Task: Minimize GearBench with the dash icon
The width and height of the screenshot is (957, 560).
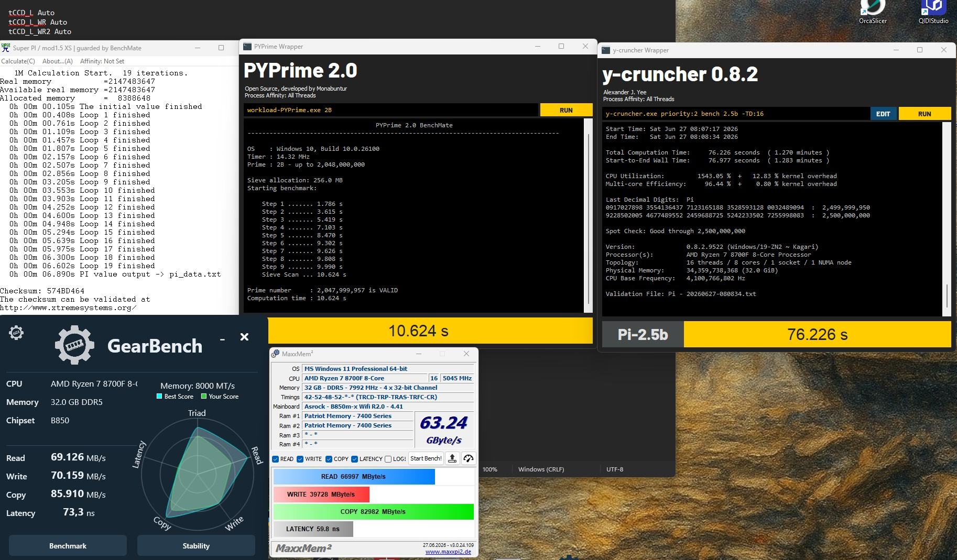Action: (223, 339)
